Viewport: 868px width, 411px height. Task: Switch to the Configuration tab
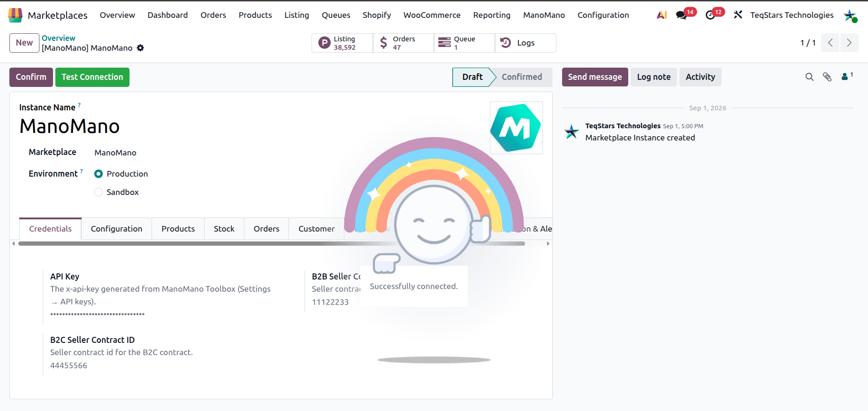coord(116,229)
